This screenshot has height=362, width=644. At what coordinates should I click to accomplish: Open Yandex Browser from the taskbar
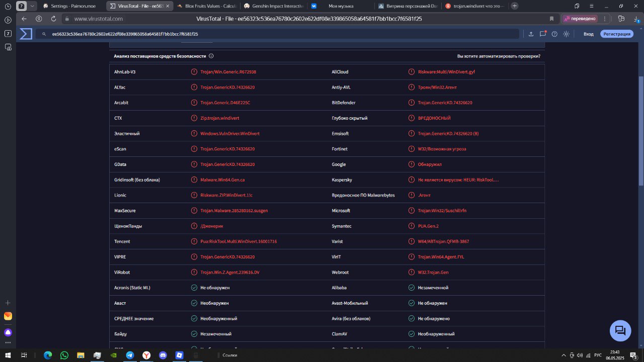pyautogui.click(x=146, y=355)
